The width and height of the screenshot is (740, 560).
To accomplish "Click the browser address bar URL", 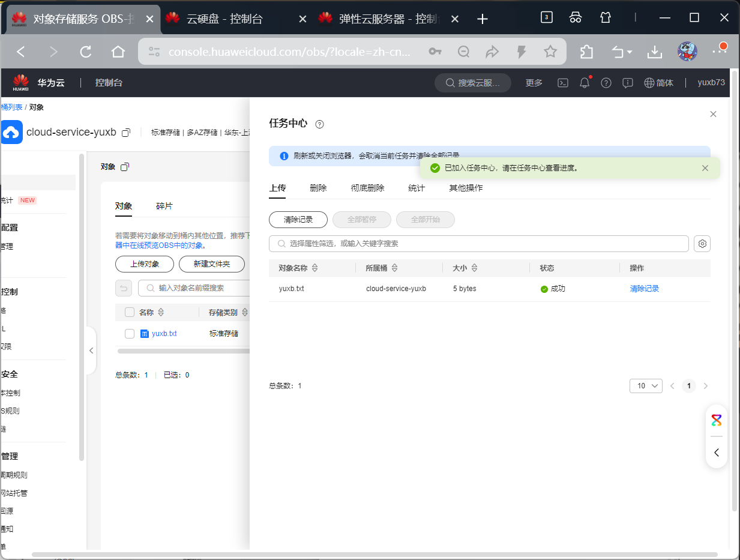I will [x=289, y=52].
